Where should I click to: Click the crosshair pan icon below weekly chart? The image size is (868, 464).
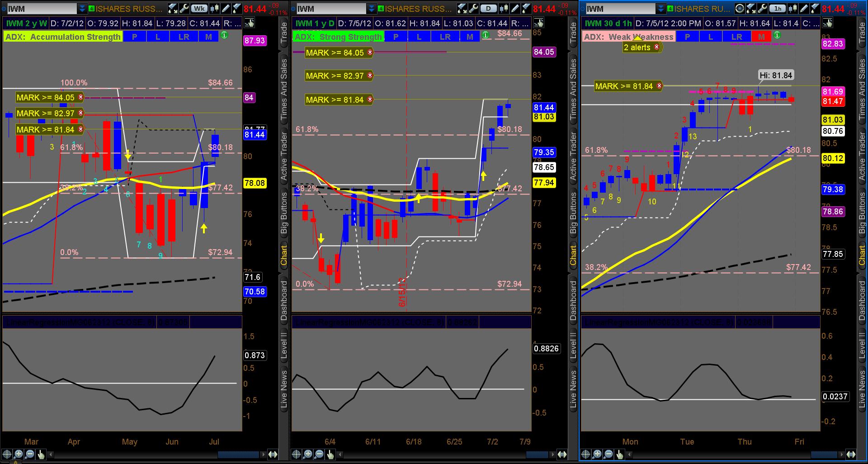pyautogui.click(x=7, y=455)
